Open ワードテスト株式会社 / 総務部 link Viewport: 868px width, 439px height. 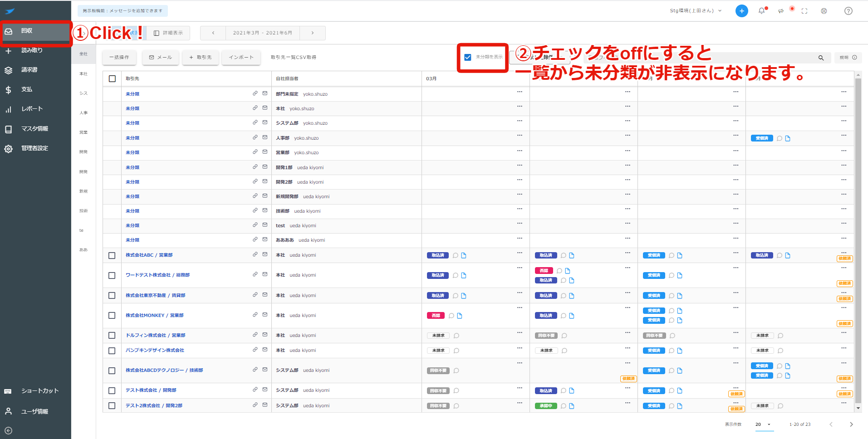(157, 275)
